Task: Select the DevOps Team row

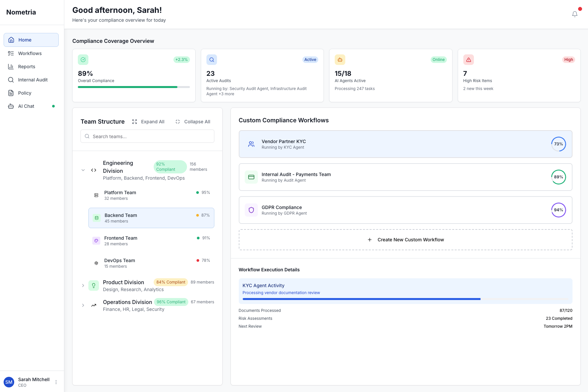Action: [151, 263]
